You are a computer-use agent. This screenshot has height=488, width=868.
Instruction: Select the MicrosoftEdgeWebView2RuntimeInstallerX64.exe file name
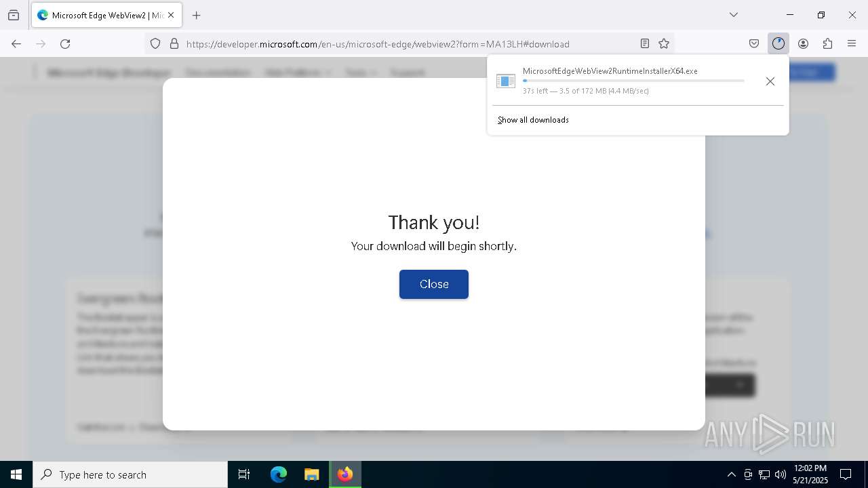(610, 70)
